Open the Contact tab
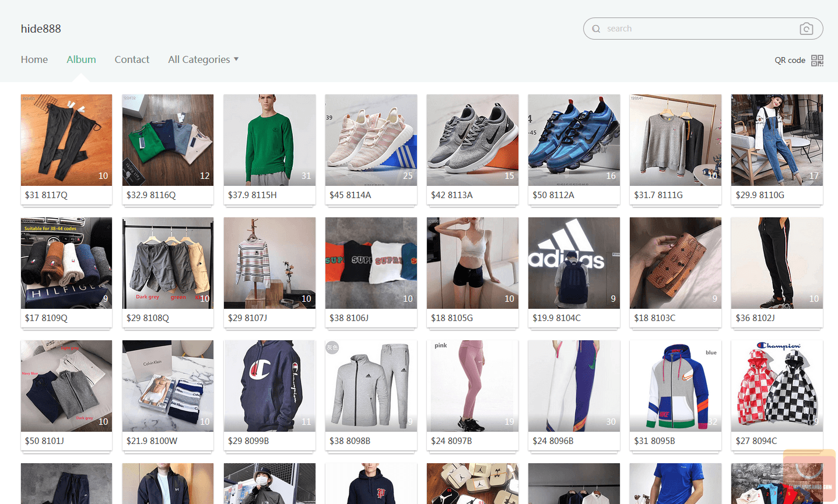838x504 pixels. pos(132,59)
